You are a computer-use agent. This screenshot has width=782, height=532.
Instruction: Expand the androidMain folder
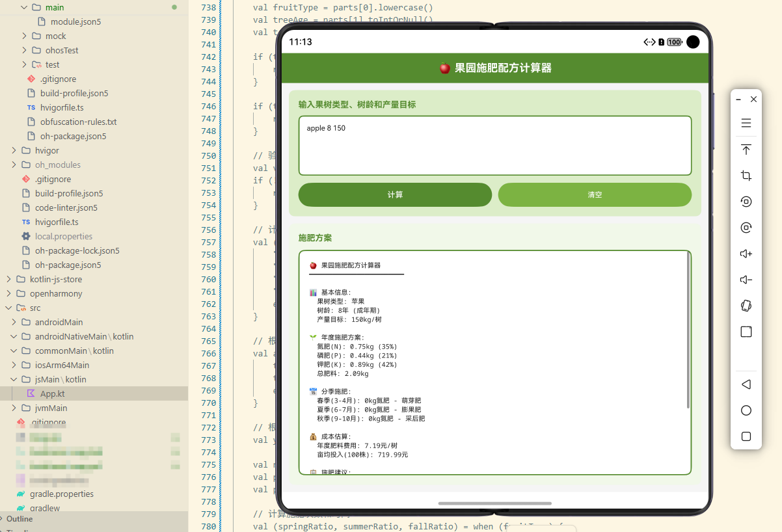pos(14,322)
